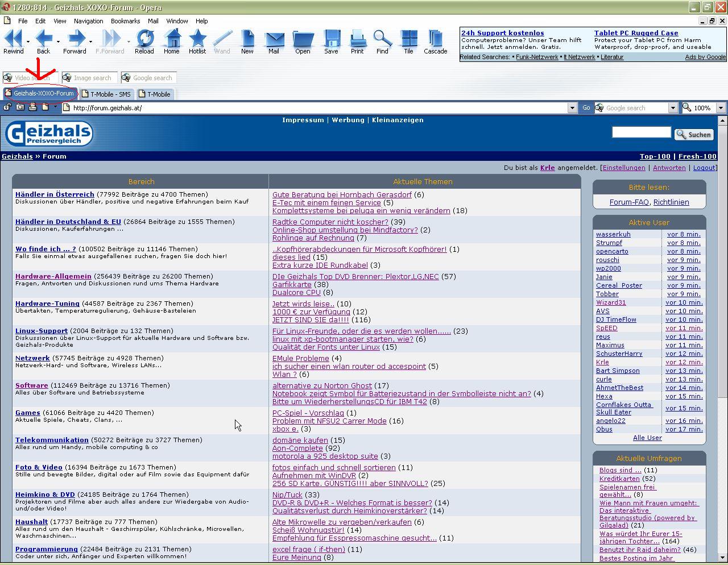This screenshot has height=565, width=728.
Task: Print the page using the Print icon
Action: coord(357,39)
